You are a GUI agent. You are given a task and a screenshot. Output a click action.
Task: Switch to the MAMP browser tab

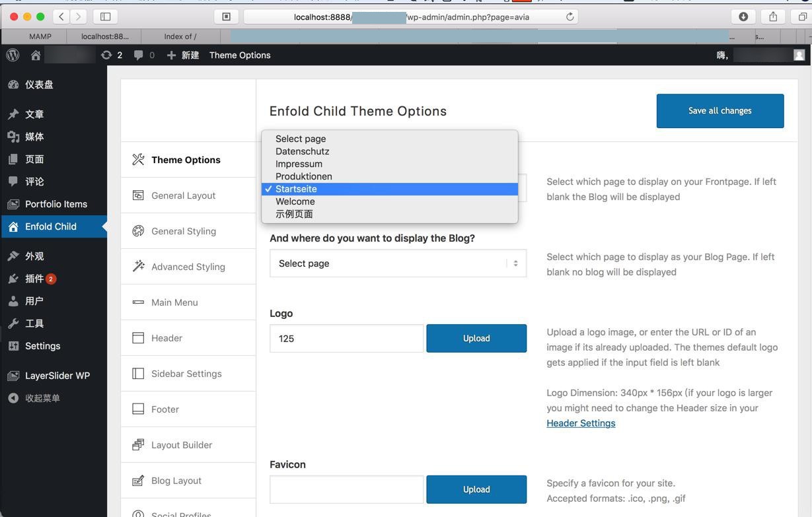coord(40,36)
